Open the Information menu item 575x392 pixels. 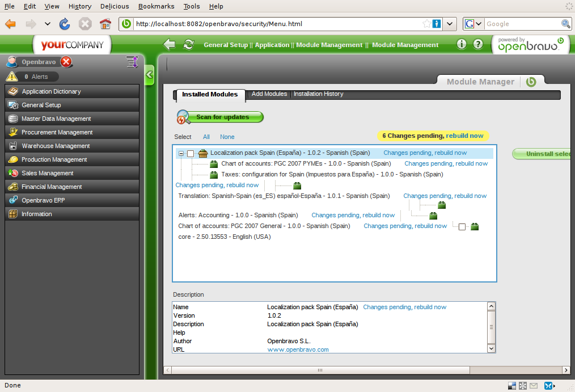coord(72,214)
